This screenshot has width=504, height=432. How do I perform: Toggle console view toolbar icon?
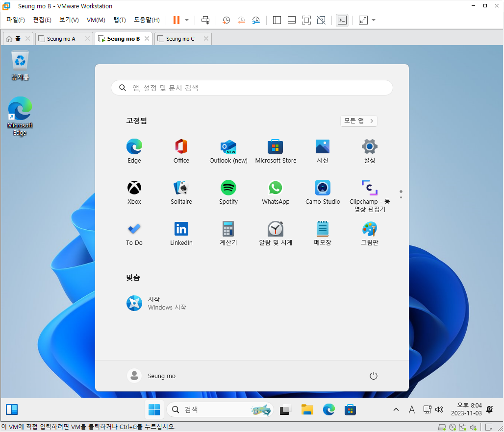click(x=342, y=20)
